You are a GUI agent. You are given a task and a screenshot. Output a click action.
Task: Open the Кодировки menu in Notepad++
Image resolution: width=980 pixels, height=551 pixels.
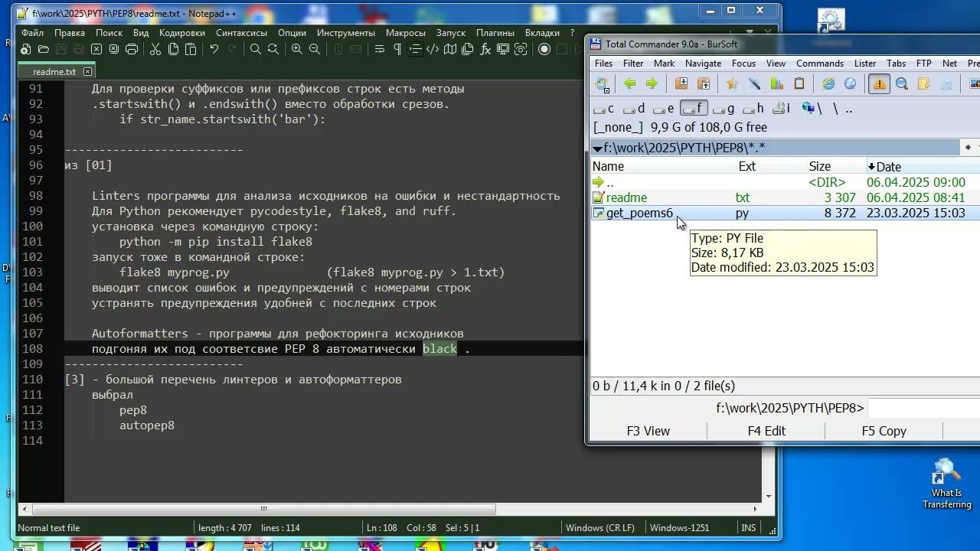[x=182, y=33]
